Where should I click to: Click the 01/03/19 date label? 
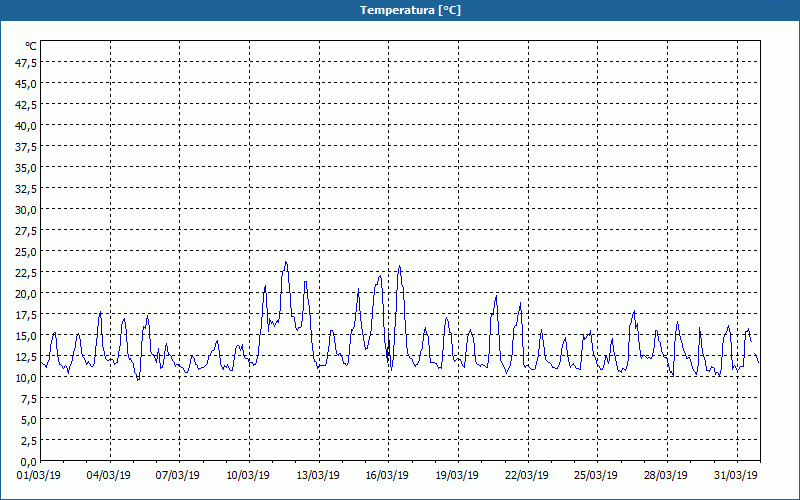pyautogui.click(x=39, y=476)
